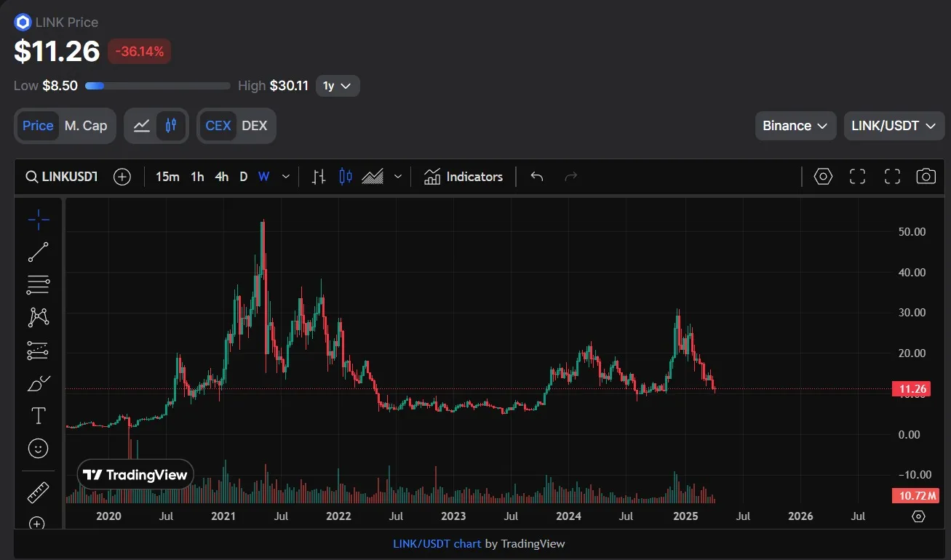This screenshot has height=560, width=951.
Task: Select the trend line drawing tool
Action: click(x=38, y=252)
